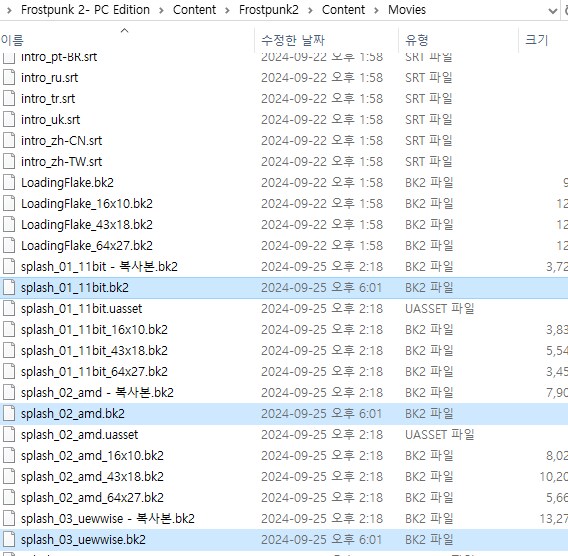The image size is (568, 556).
Task: Select file splash_01_11bit.uasset
Action: pyautogui.click(x=82, y=309)
